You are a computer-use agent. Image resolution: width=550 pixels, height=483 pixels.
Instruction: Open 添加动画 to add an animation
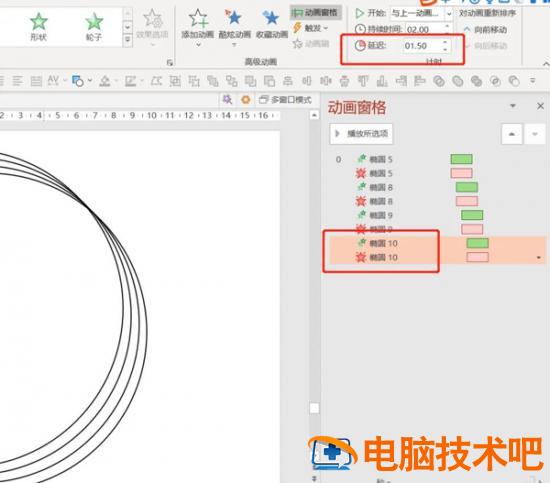tap(198, 28)
